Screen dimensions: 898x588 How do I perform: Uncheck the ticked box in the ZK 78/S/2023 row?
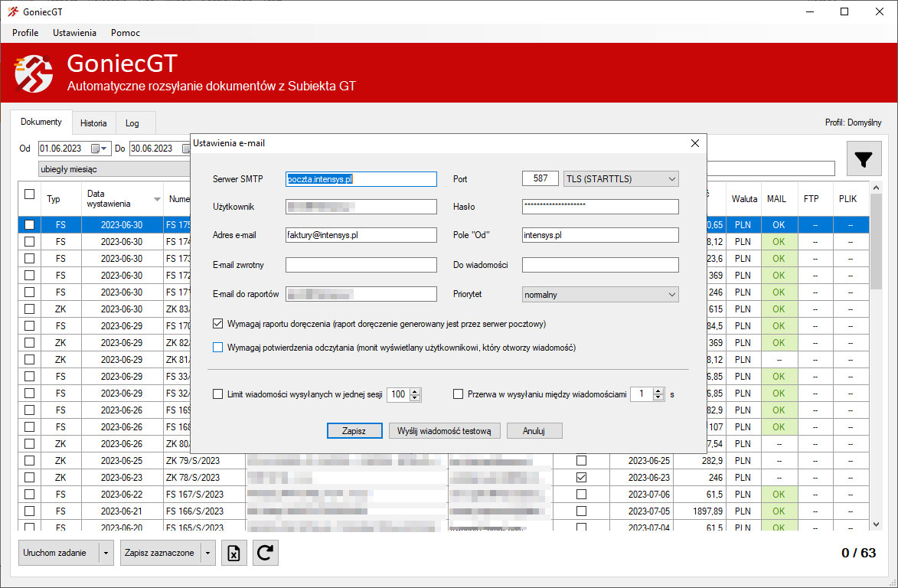tap(581, 478)
